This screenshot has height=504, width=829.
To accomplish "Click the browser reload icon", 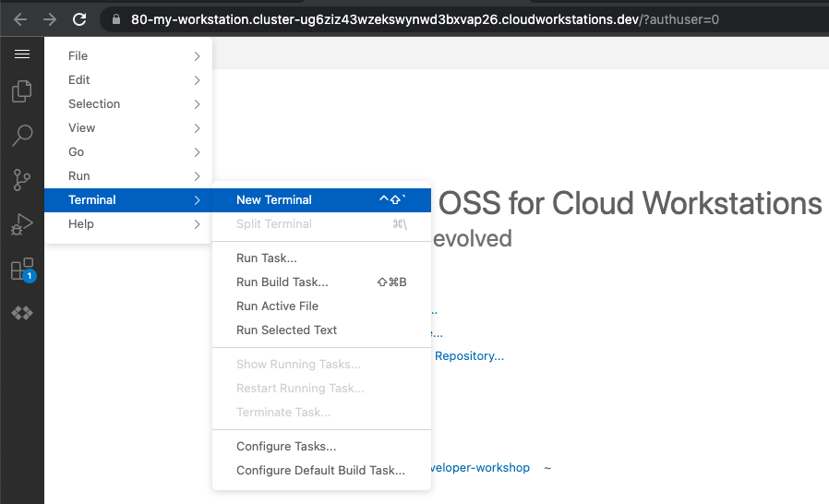I will 80,18.
